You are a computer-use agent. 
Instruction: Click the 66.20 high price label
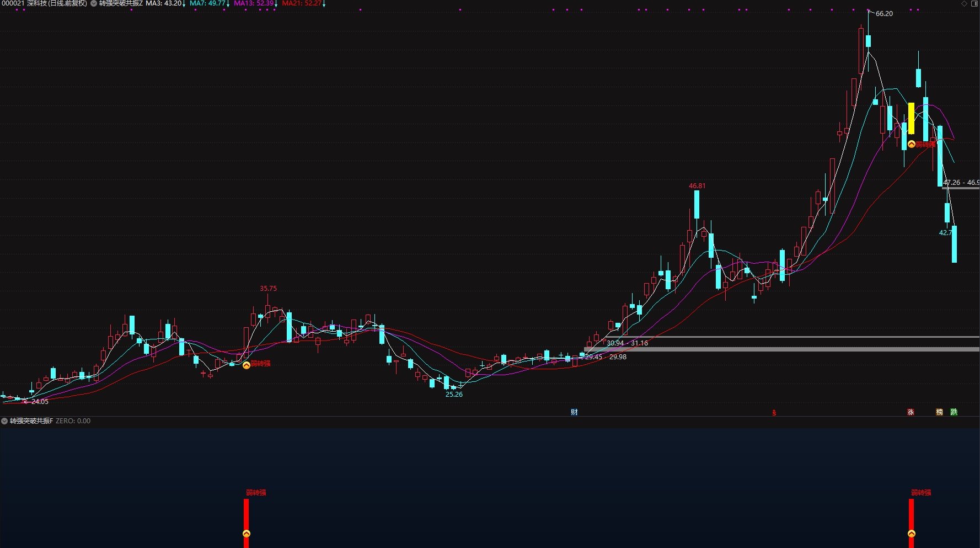[x=884, y=14]
